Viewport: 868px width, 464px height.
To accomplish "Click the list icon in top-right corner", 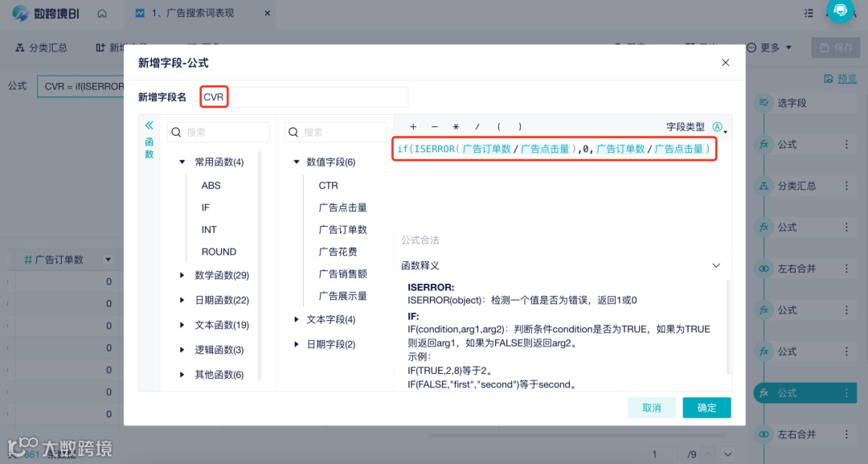I will coord(809,12).
